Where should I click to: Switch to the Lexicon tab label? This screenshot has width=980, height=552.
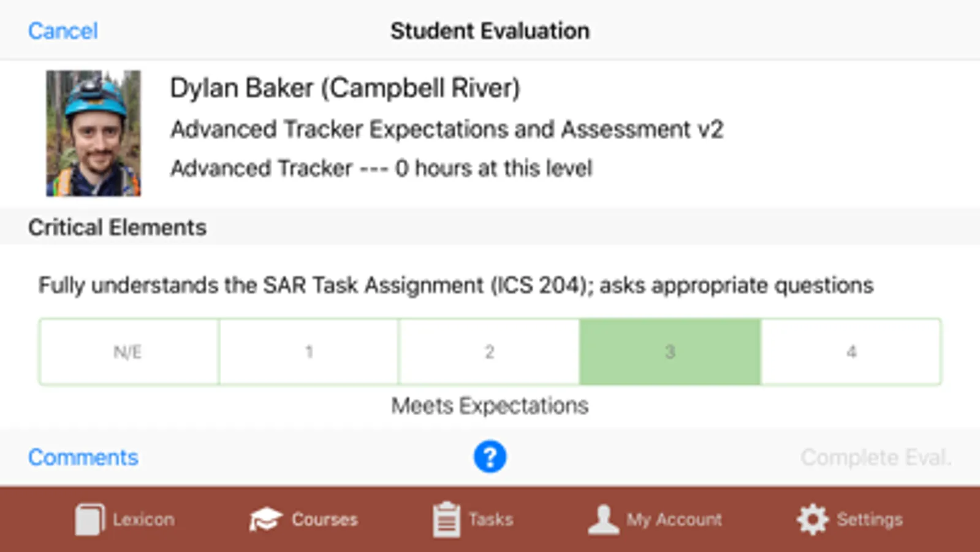[143, 519]
